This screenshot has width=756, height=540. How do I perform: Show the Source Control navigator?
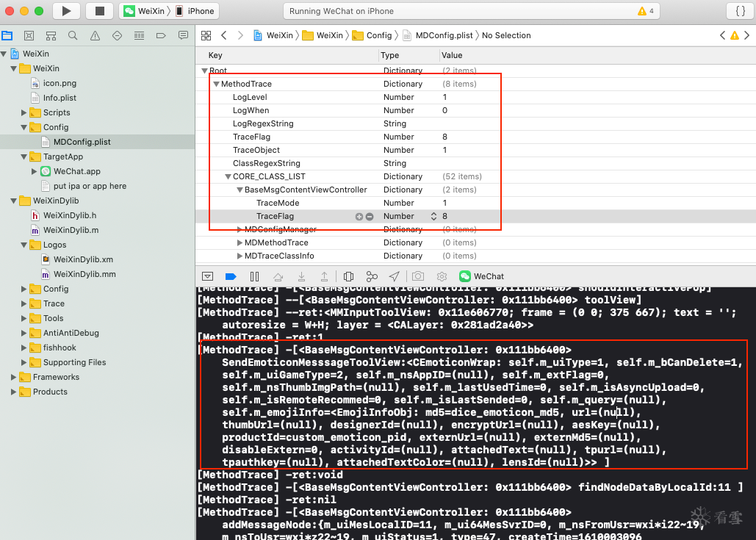[29, 35]
